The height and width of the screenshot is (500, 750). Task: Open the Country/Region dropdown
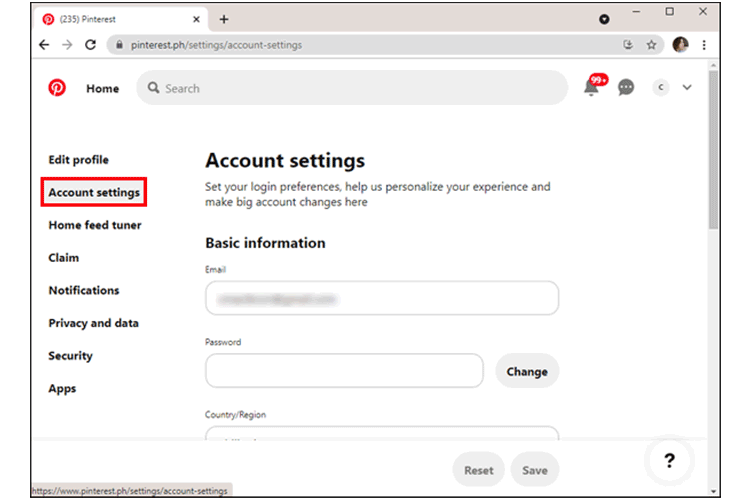381,436
